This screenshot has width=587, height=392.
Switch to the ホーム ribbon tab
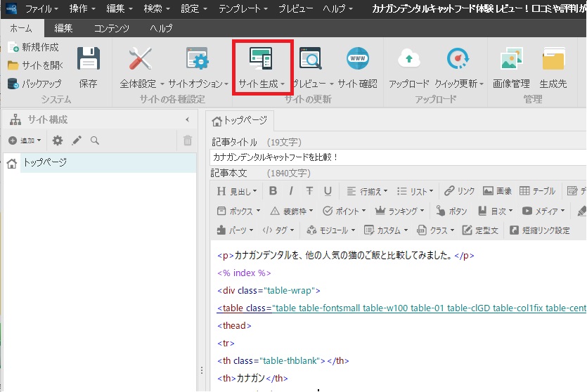(x=21, y=28)
